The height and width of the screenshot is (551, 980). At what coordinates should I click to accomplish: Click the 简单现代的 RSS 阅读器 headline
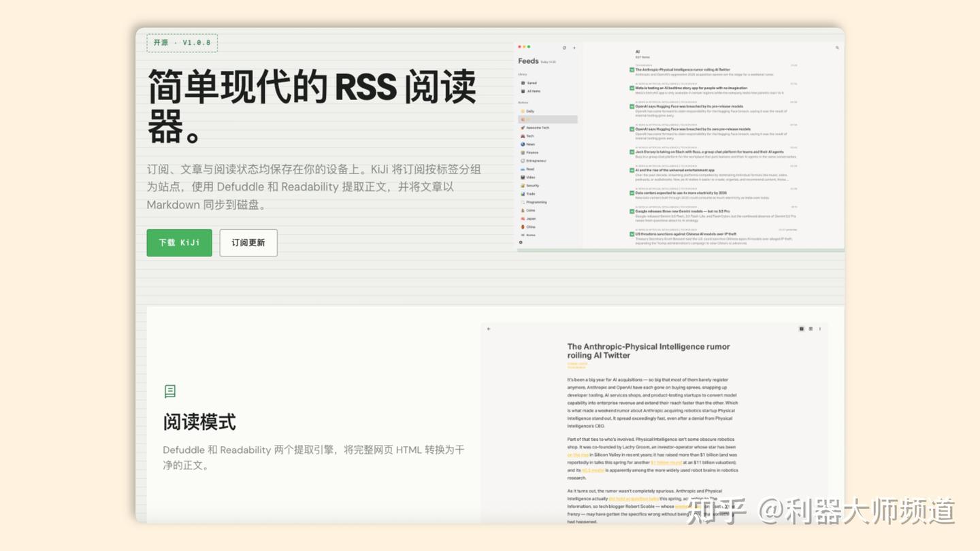click(312, 105)
